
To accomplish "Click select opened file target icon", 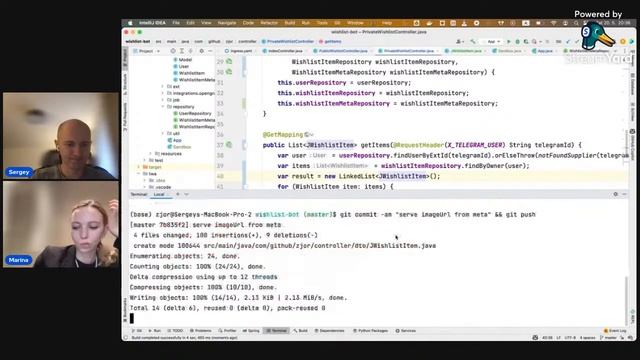I will tap(173, 51).
